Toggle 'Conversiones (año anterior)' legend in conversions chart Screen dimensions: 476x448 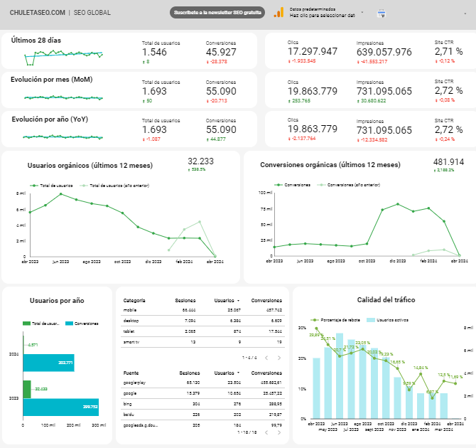(344, 185)
